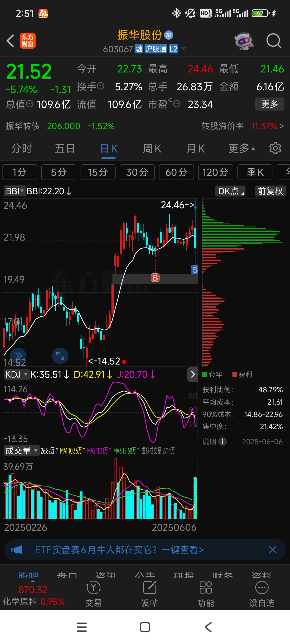Tap the 市盈 info icon
Screen dimensions: 290x644
click(x=177, y=104)
